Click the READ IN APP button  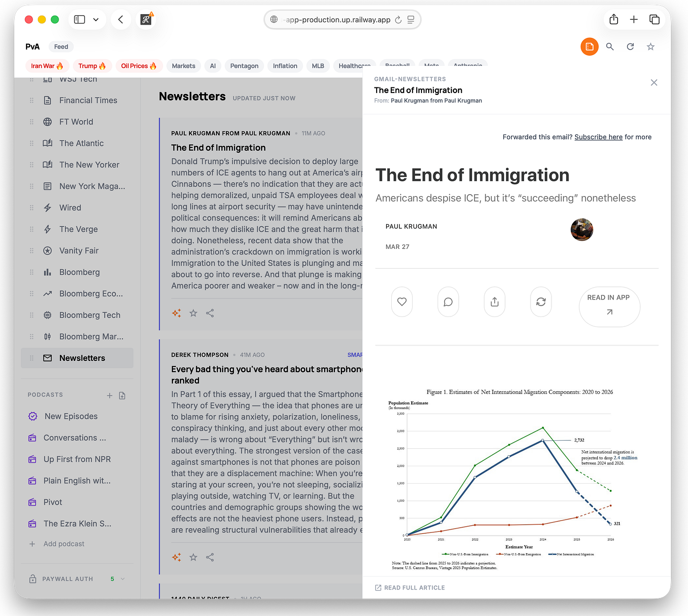[609, 307]
